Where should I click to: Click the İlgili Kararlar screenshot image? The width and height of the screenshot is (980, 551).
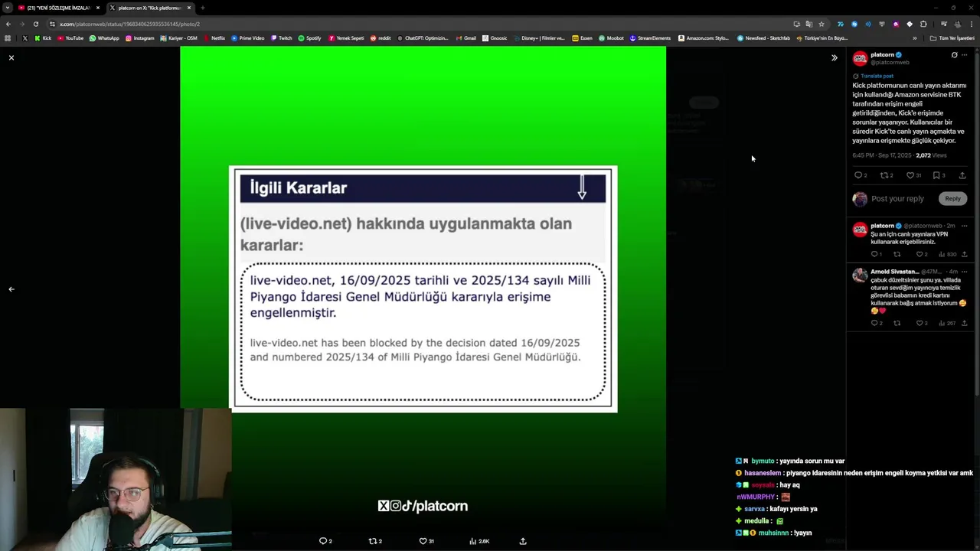[423, 289]
